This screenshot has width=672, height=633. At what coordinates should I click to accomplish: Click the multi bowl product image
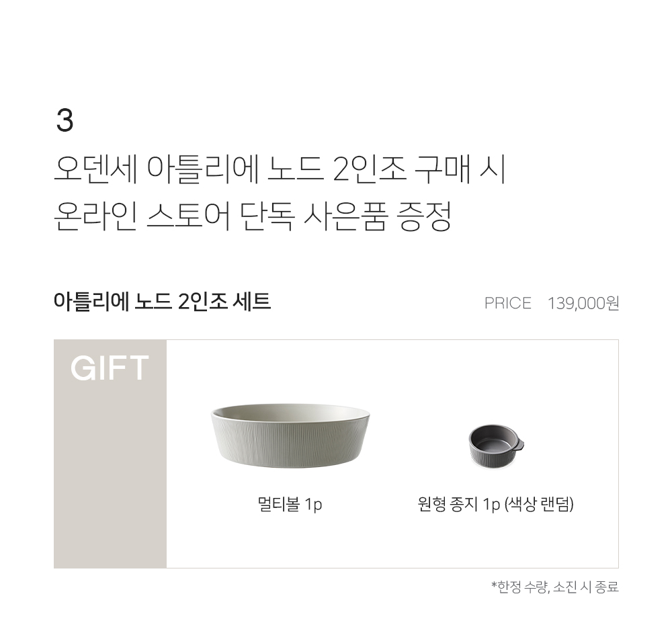290,435
